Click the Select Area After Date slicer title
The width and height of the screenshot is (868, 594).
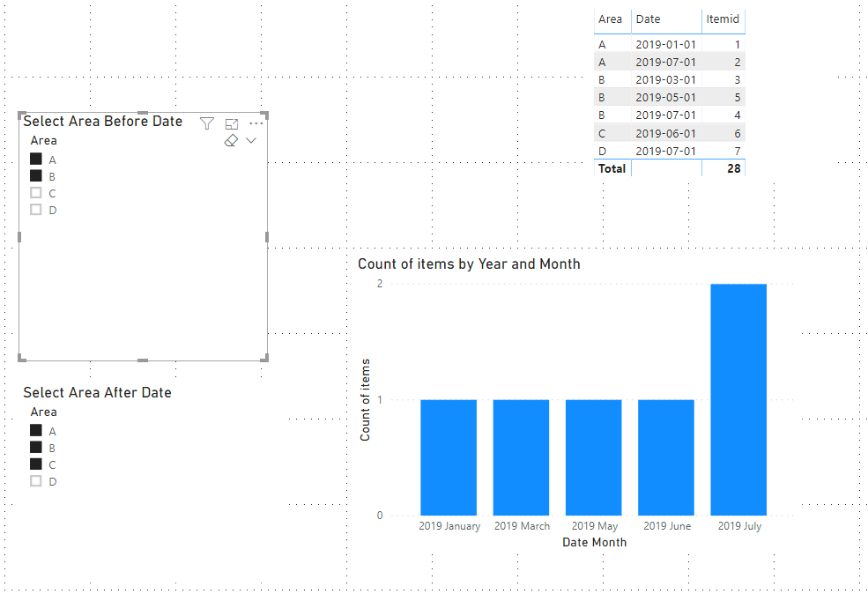pyautogui.click(x=98, y=392)
